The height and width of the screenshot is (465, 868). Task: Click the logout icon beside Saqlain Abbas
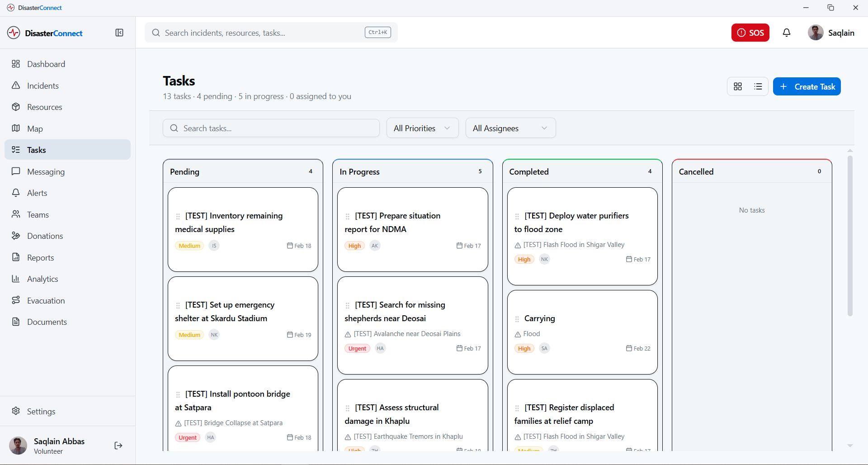(x=118, y=446)
